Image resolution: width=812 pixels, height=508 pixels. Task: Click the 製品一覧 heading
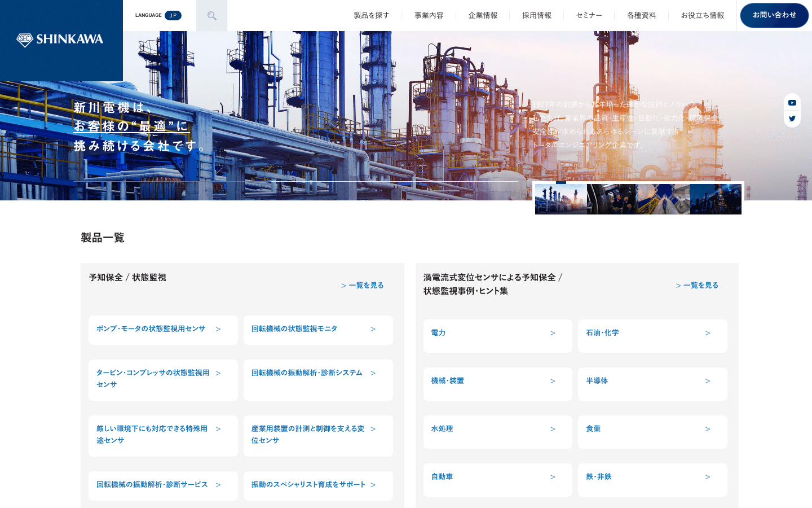tap(103, 238)
